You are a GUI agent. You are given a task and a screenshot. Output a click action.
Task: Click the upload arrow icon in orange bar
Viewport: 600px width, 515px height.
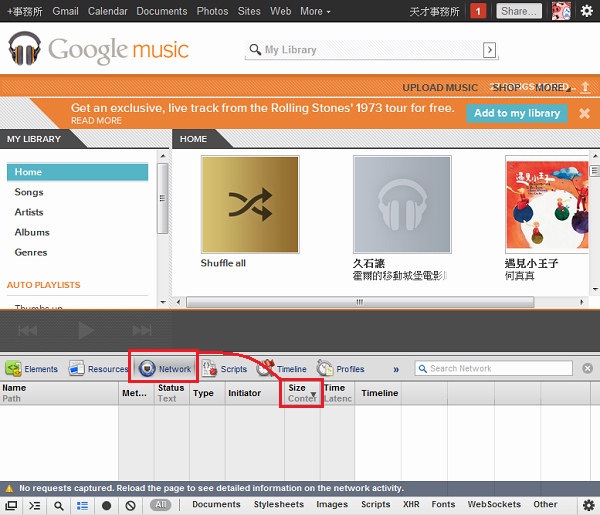585,87
